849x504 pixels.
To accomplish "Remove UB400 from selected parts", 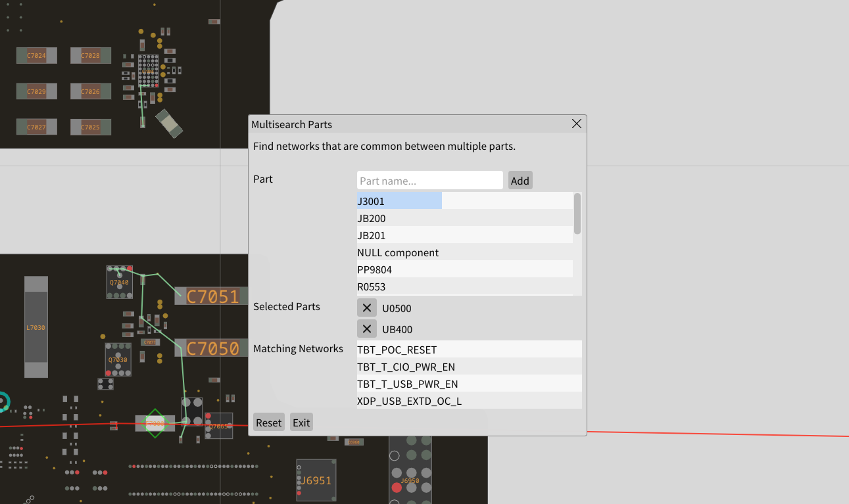I will [x=367, y=329].
